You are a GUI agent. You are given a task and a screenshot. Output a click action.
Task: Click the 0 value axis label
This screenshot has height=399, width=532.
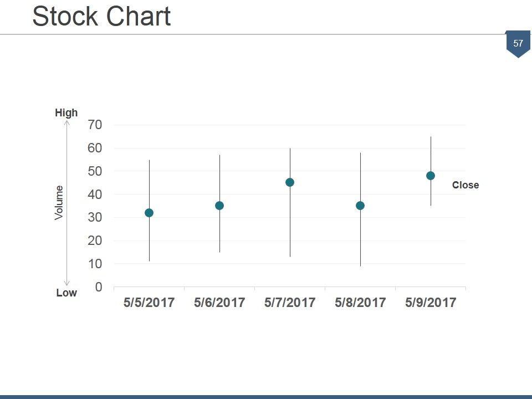[x=99, y=287]
